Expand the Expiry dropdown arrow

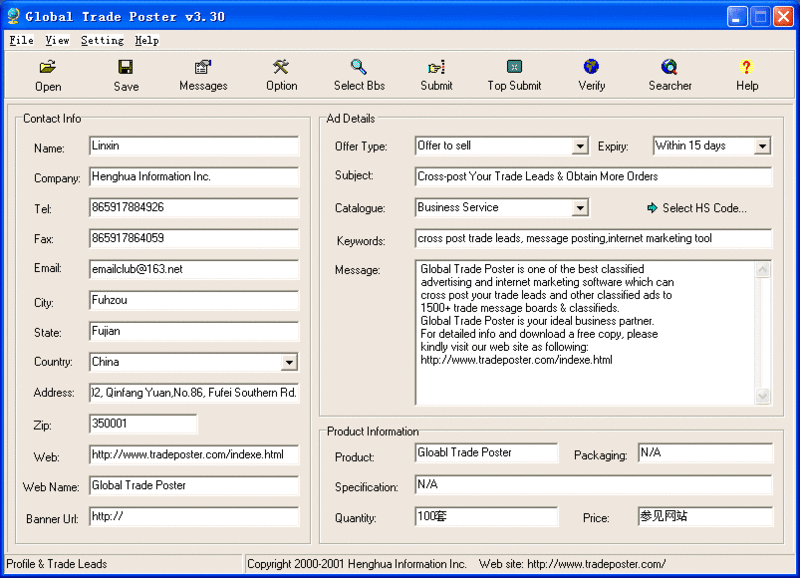tap(762, 146)
